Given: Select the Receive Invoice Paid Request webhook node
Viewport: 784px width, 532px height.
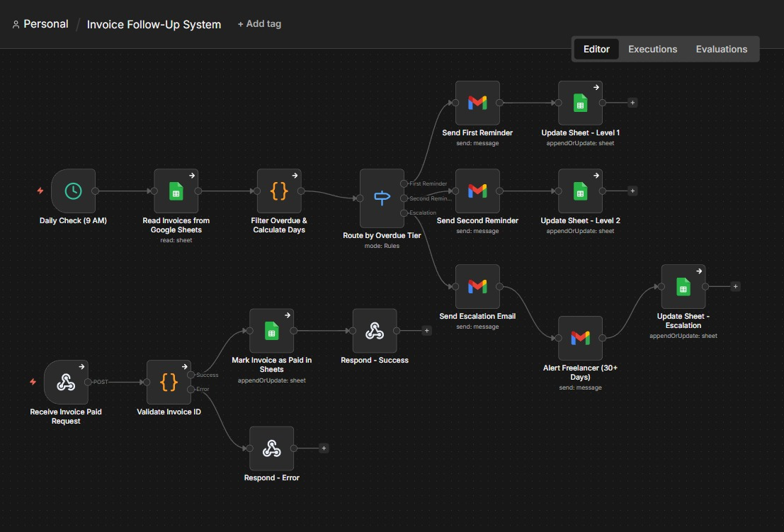Looking at the screenshot, I should (66, 382).
